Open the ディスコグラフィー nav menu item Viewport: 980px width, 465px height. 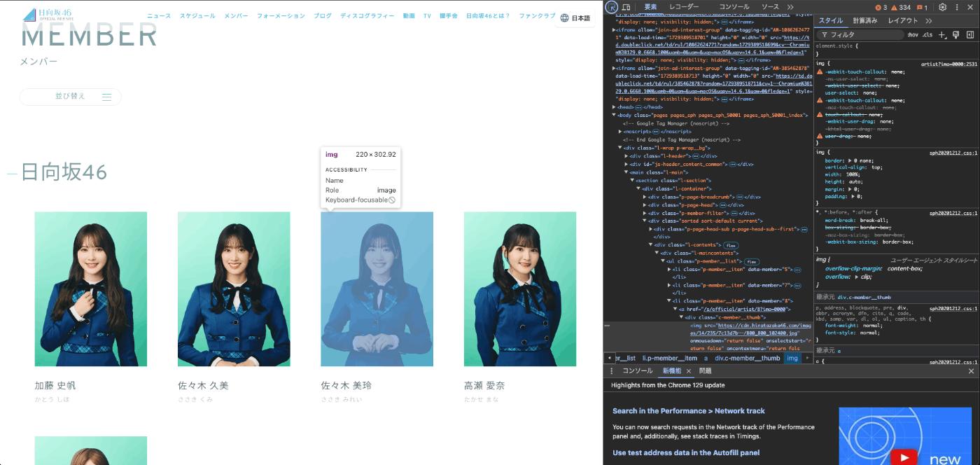coord(367,15)
